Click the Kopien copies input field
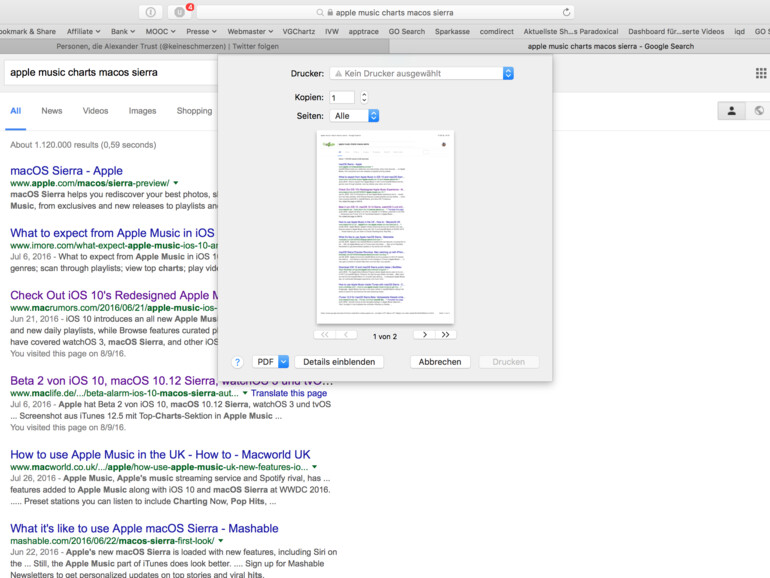The width and height of the screenshot is (770, 578). [x=342, y=97]
